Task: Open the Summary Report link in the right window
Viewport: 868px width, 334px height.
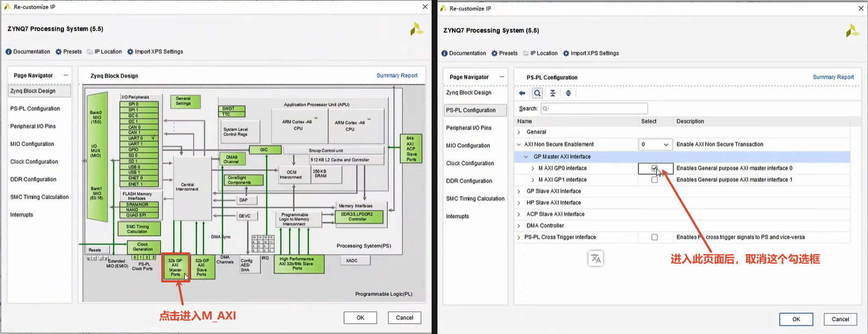Action: click(x=833, y=77)
